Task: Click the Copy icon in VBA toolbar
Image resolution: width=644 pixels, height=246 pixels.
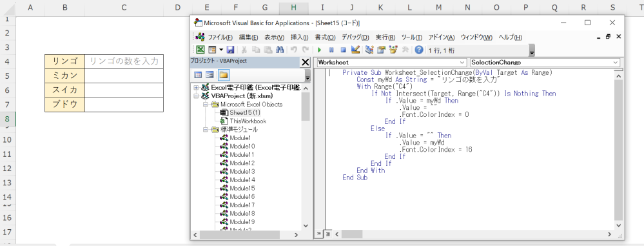Action: (x=256, y=50)
